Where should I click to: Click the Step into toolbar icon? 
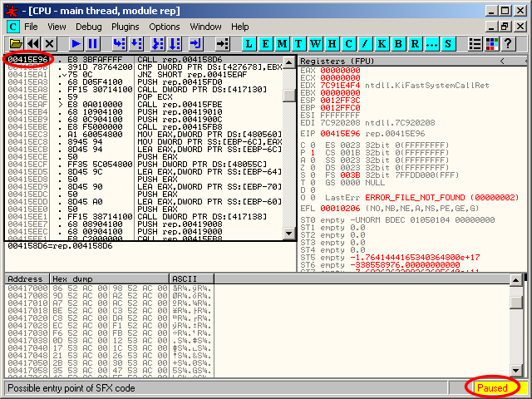point(119,43)
